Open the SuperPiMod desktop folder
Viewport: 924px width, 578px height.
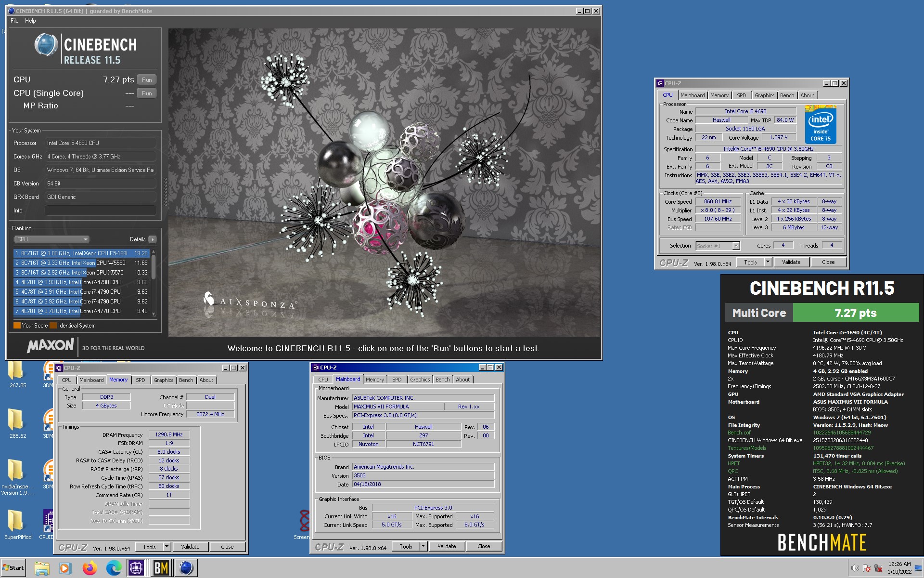pos(17,525)
